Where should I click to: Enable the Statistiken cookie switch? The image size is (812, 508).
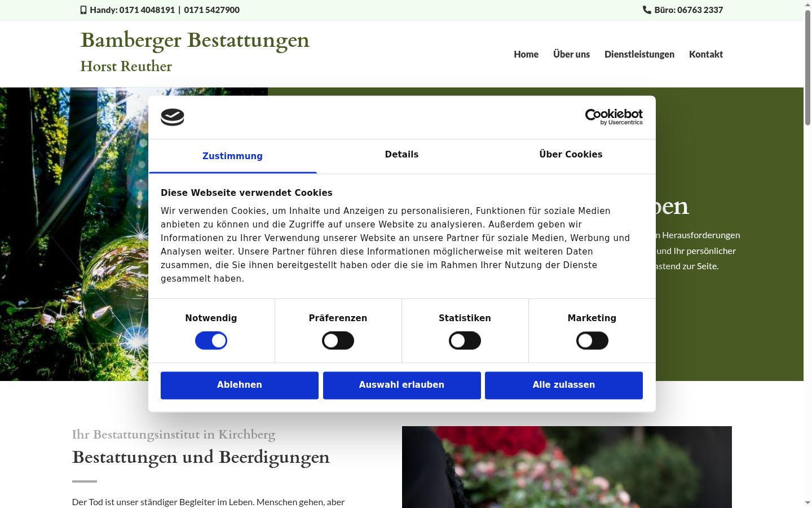click(x=465, y=341)
